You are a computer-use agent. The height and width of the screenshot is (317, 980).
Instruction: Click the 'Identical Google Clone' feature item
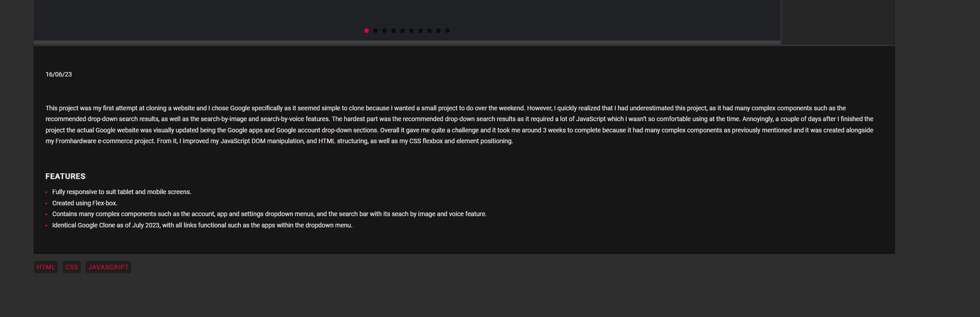pos(202,225)
